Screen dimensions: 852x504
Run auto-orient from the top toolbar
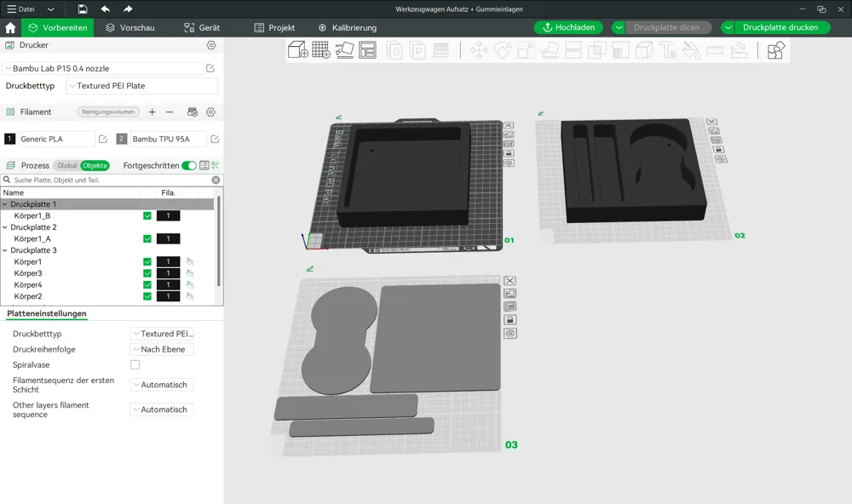[x=344, y=50]
